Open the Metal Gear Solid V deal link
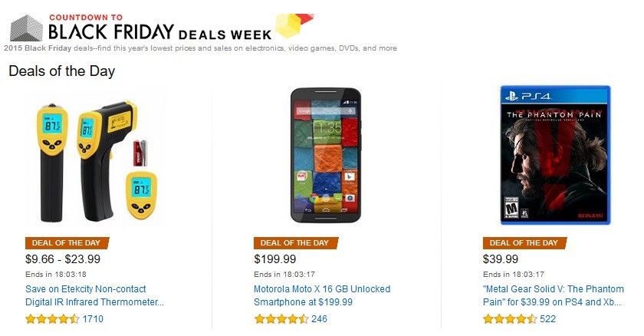The width and height of the screenshot is (644, 336). [x=554, y=295]
